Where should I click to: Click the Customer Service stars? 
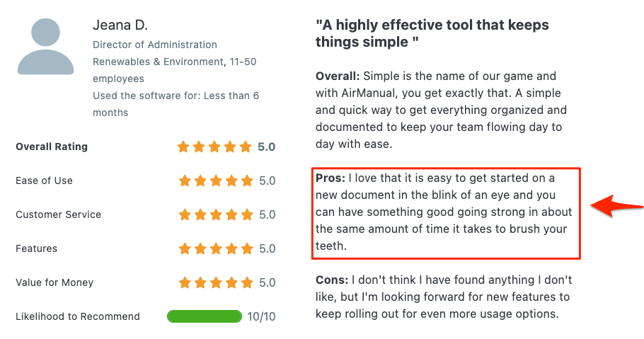(216, 214)
